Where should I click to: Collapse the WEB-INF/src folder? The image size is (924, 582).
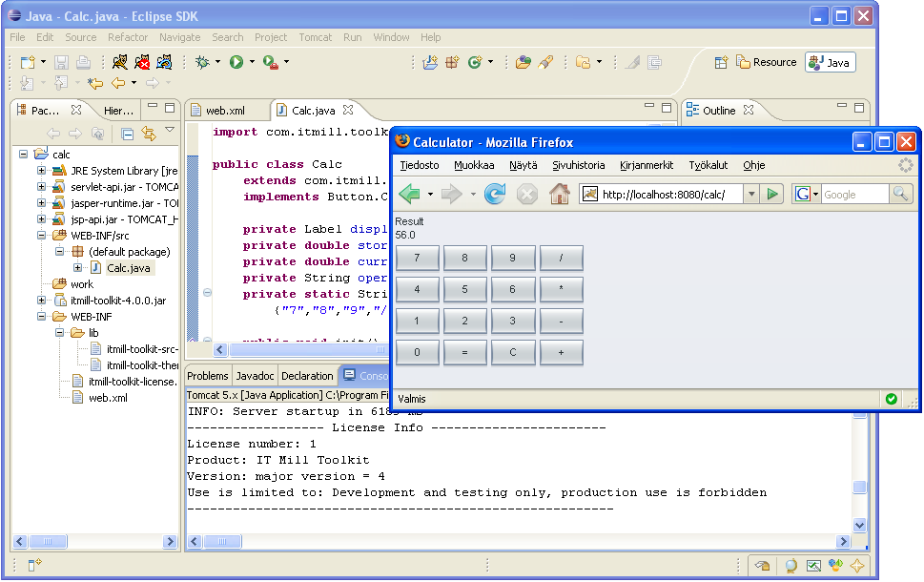point(42,236)
